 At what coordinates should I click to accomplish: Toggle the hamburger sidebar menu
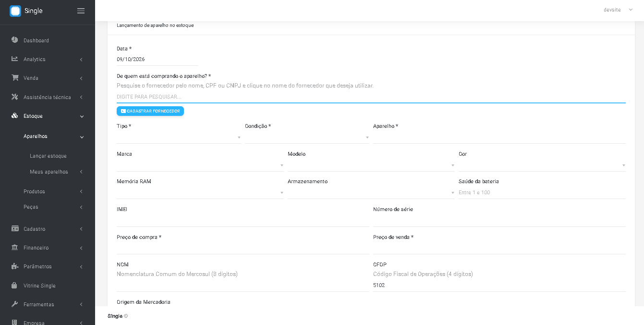coord(81,11)
